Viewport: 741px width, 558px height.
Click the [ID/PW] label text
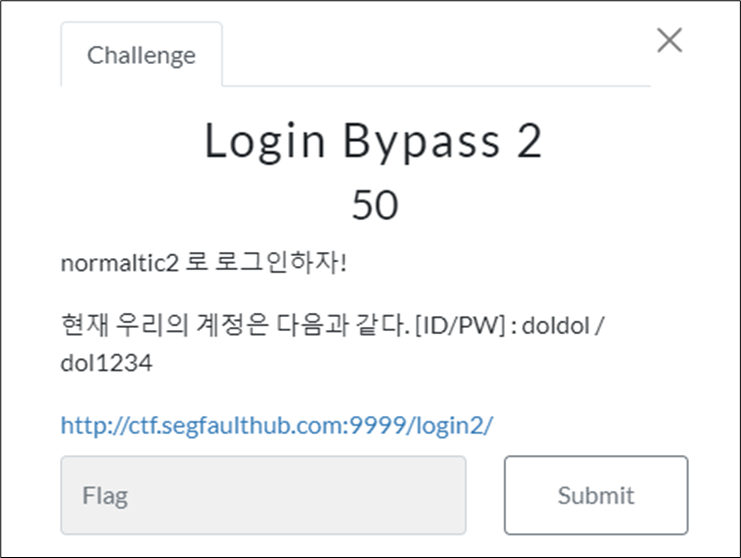coord(460,325)
